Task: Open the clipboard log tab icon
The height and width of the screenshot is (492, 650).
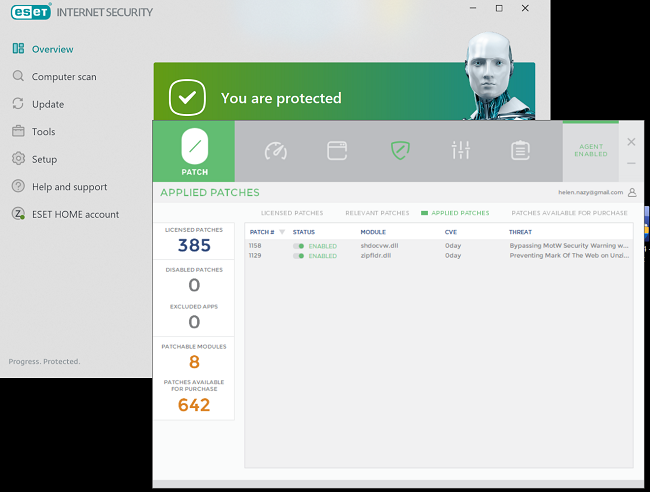Action: [520, 150]
